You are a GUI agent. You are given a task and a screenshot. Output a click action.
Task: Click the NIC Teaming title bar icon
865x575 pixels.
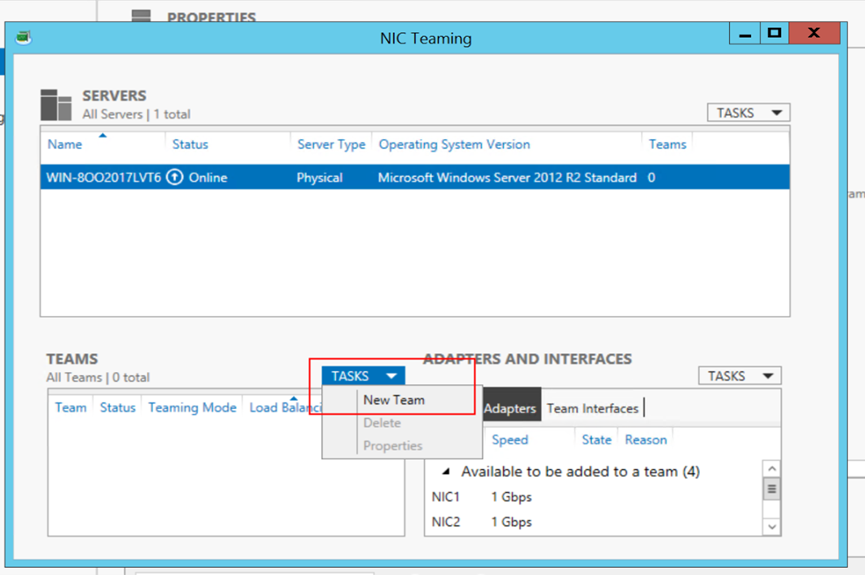[x=23, y=38]
